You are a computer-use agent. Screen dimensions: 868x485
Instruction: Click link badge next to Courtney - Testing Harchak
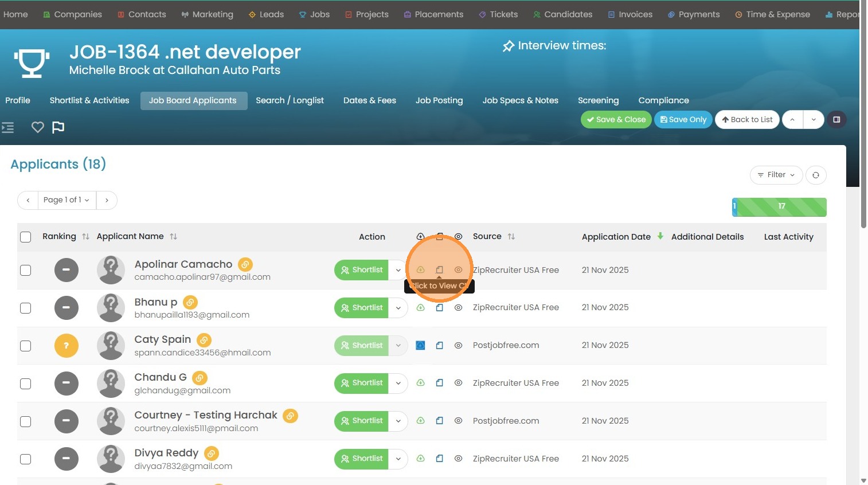click(x=291, y=416)
